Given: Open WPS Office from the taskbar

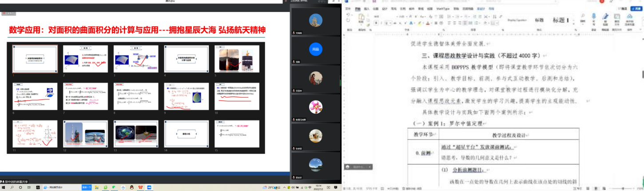Looking at the screenshot, I should (141, 188).
